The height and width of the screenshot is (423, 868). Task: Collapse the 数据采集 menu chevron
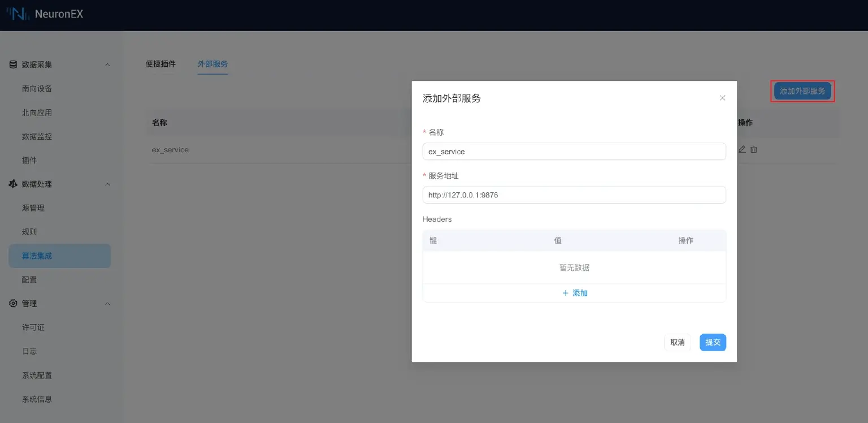pos(107,64)
